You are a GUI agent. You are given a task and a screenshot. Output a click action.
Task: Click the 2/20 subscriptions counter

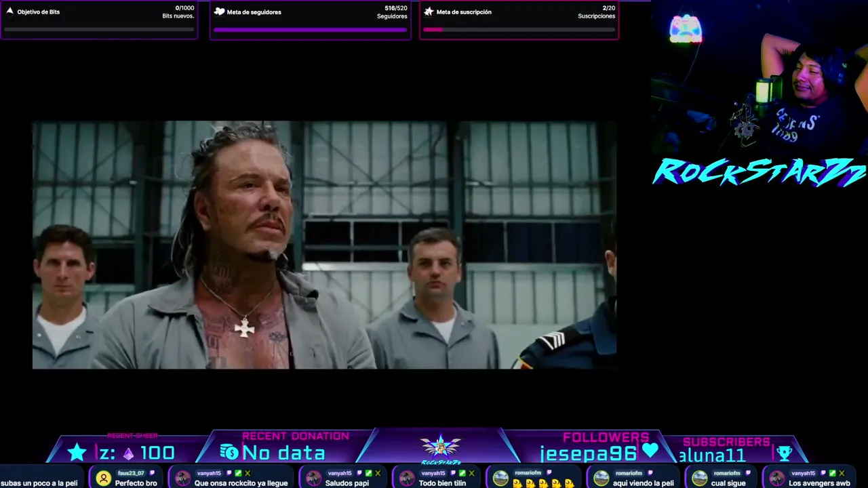[609, 8]
